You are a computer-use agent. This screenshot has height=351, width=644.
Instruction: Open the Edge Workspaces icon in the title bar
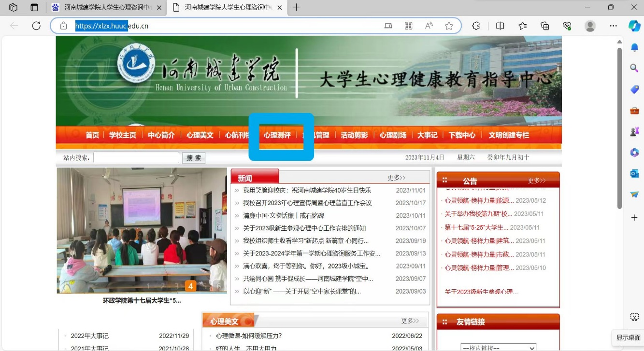point(13,7)
